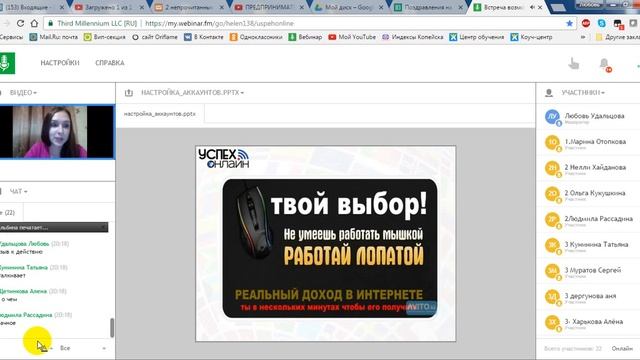The width and height of the screenshot is (640, 360).
Task: Open Центр обучения bookmark
Action: point(476,37)
